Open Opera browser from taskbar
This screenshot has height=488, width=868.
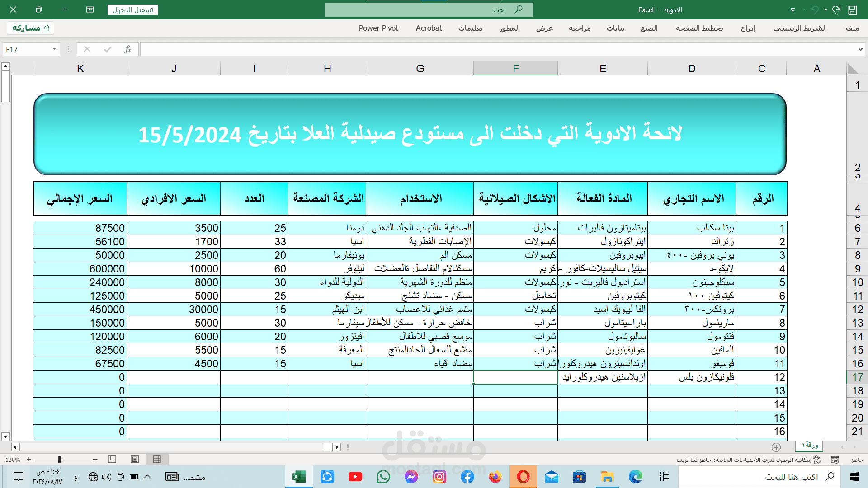(x=523, y=477)
